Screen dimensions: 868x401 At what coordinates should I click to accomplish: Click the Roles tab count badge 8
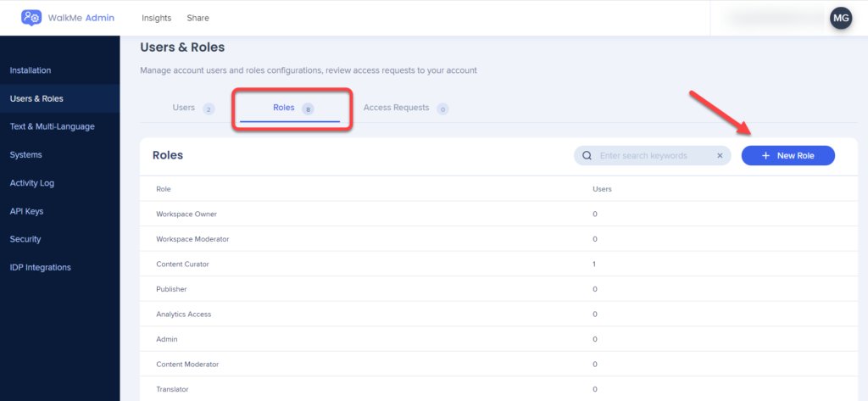[308, 109]
